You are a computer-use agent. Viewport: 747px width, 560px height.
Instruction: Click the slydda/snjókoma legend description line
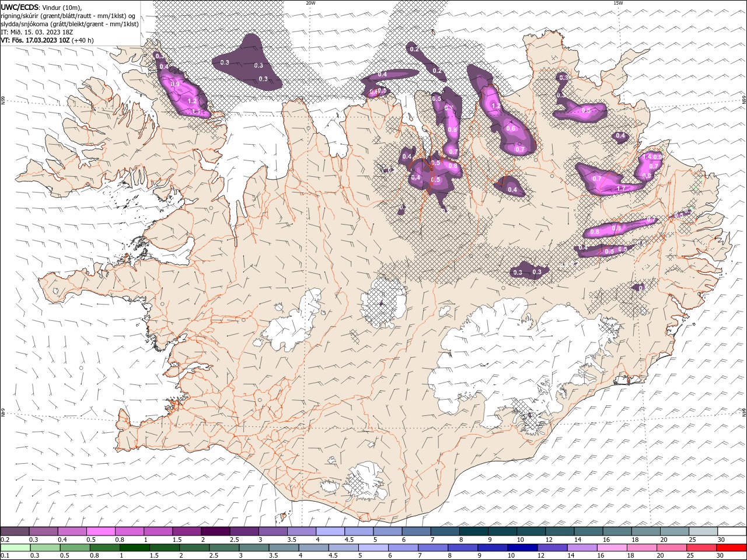(69, 24)
